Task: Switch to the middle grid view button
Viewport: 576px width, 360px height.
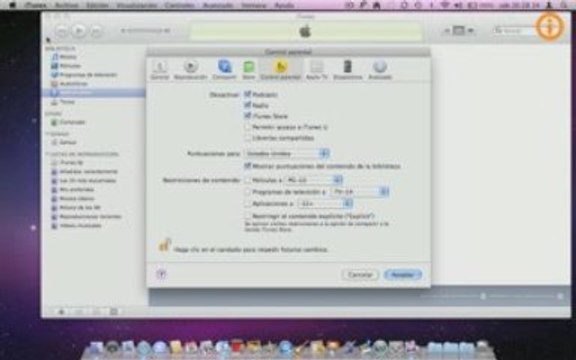Action: point(458,30)
